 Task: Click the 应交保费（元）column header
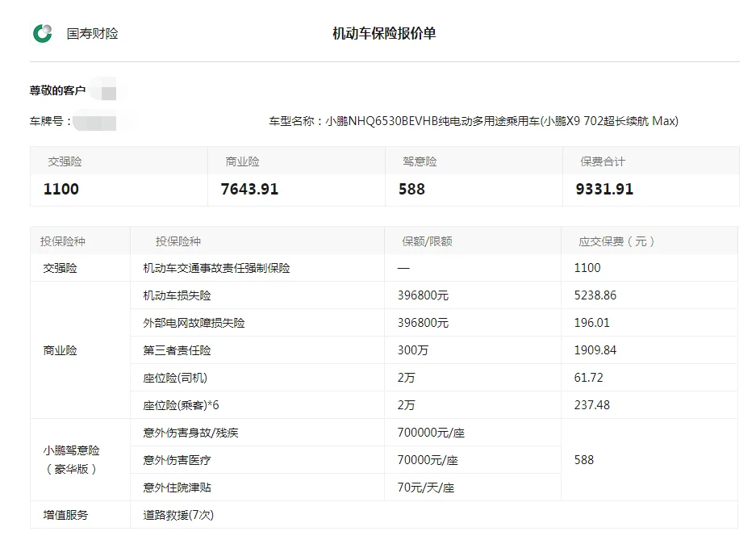[616, 241]
